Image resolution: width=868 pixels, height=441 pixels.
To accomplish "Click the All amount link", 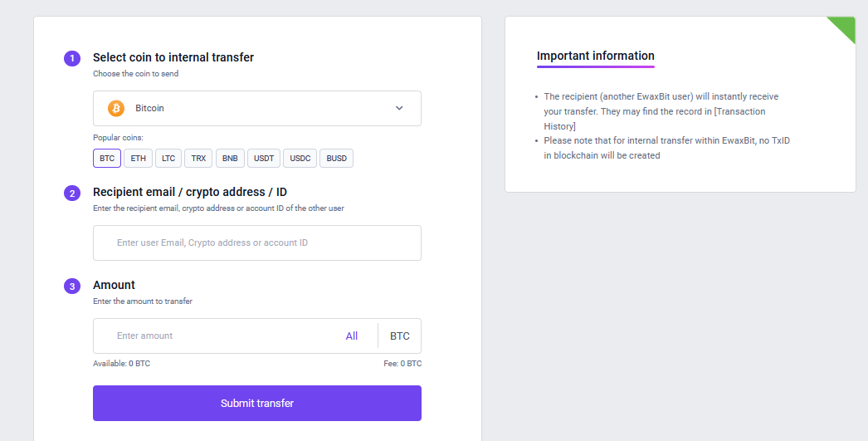I will click(x=352, y=336).
